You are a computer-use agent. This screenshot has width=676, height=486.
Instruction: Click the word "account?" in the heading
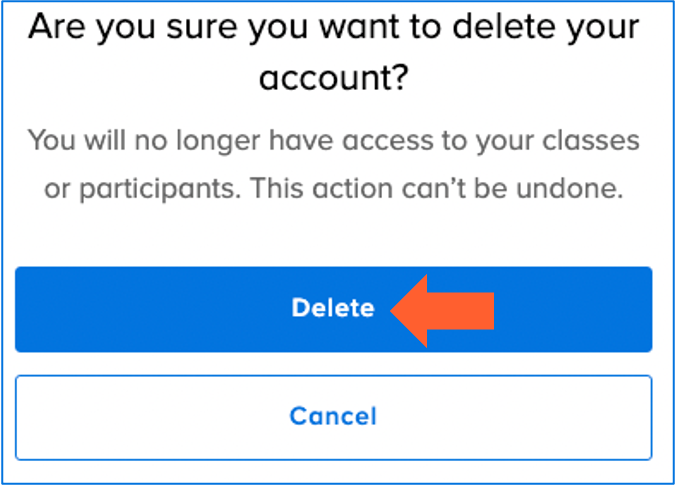pyautogui.click(x=333, y=78)
